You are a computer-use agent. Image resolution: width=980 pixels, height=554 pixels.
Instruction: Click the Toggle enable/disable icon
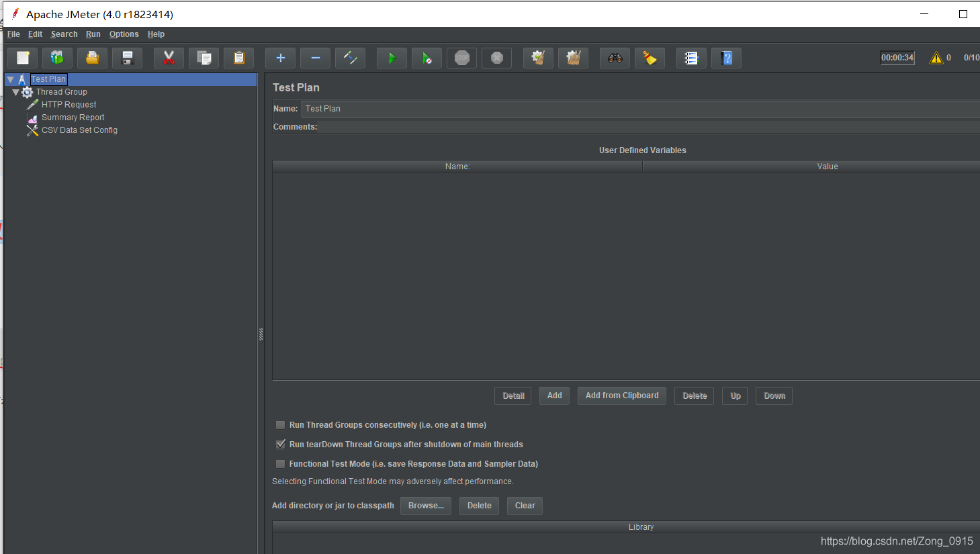click(x=350, y=58)
